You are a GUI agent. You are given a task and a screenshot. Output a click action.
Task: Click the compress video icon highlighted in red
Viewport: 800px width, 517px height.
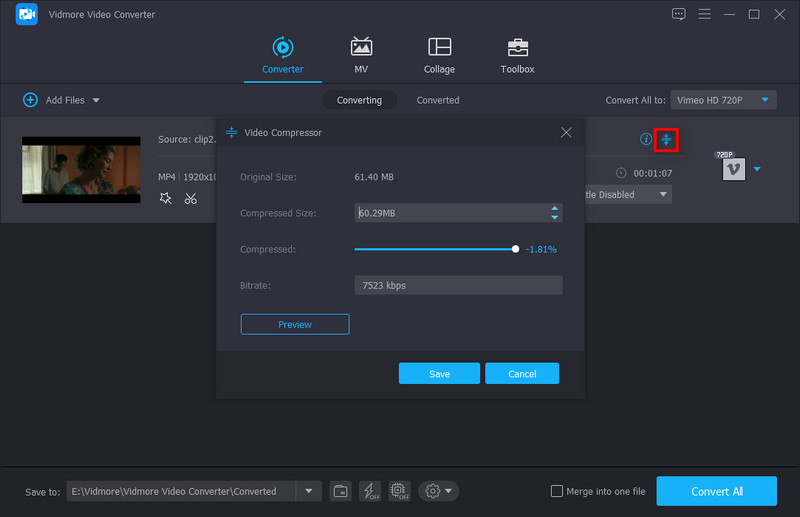666,139
